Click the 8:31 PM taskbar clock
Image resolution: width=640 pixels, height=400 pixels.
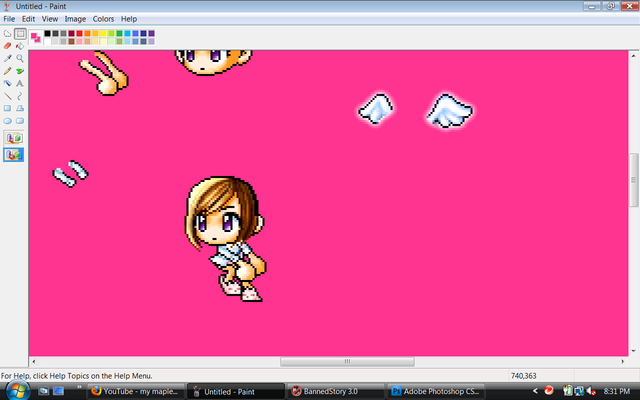click(x=617, y=391)
